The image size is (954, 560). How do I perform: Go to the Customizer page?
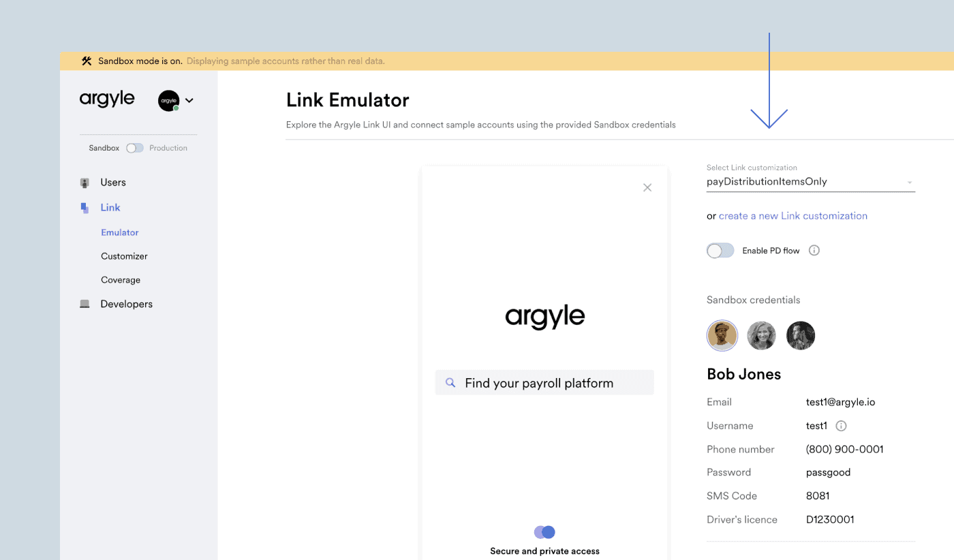tap(124, 256)
